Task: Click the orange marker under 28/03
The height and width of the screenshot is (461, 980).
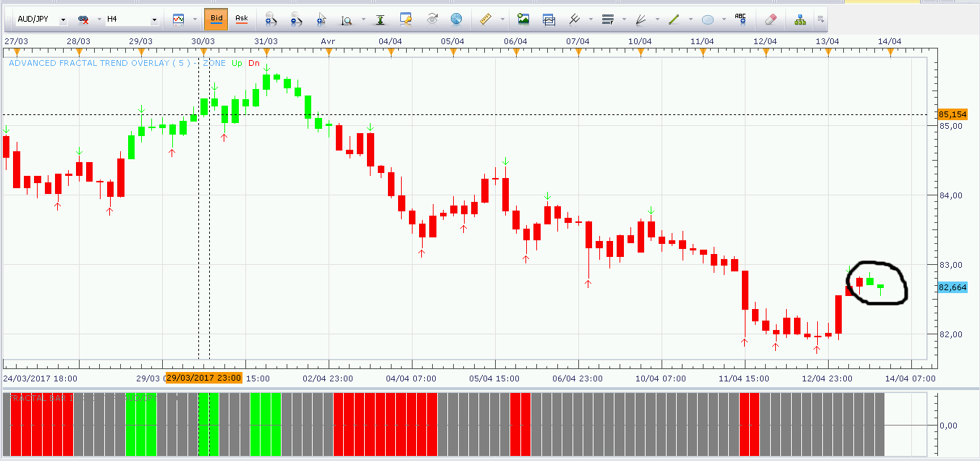Action: coord(79,51)
